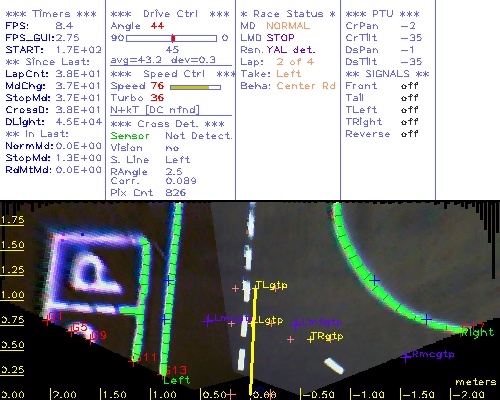Image resolution: width=500 pixels, height=400 pixels.
Task: Click the green Left lane label
Action: point(176,380)
